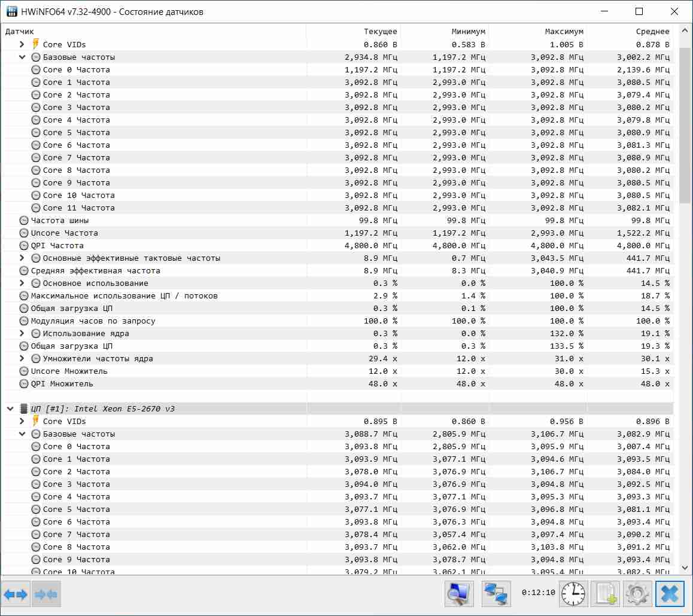Expand the Использование ядра group
The height and width of the screenshot is (616, 693).
[22, 333]
